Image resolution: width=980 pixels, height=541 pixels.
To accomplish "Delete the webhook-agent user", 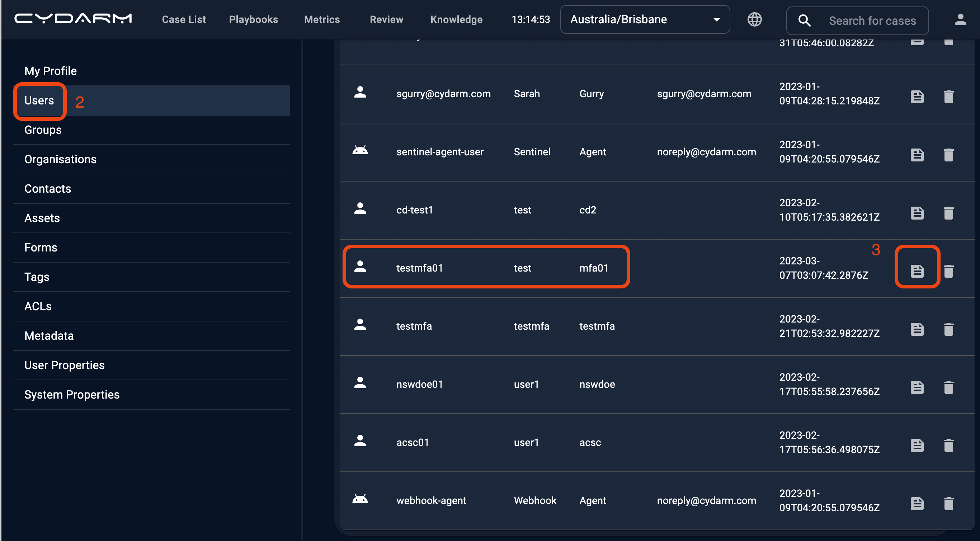I will click(948, 503).
